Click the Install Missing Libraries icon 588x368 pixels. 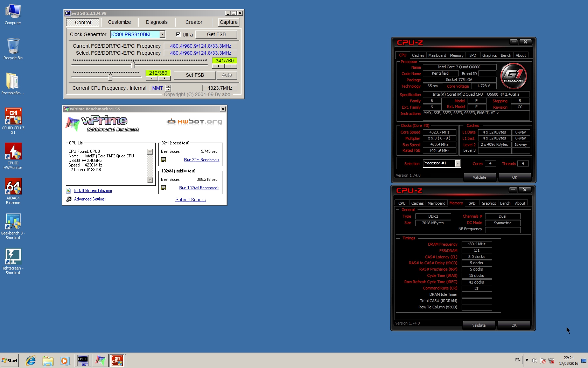[x=69, y=191]
